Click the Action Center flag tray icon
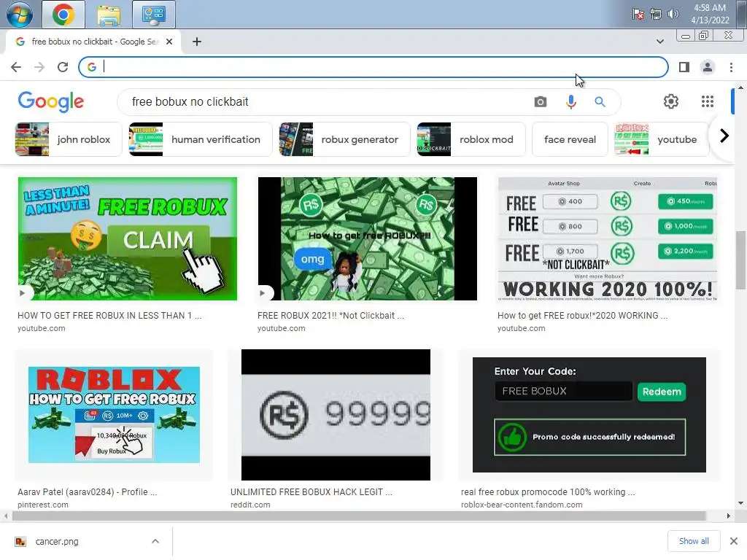The width and height of the screenshot is (747, 560). (638, 15)
